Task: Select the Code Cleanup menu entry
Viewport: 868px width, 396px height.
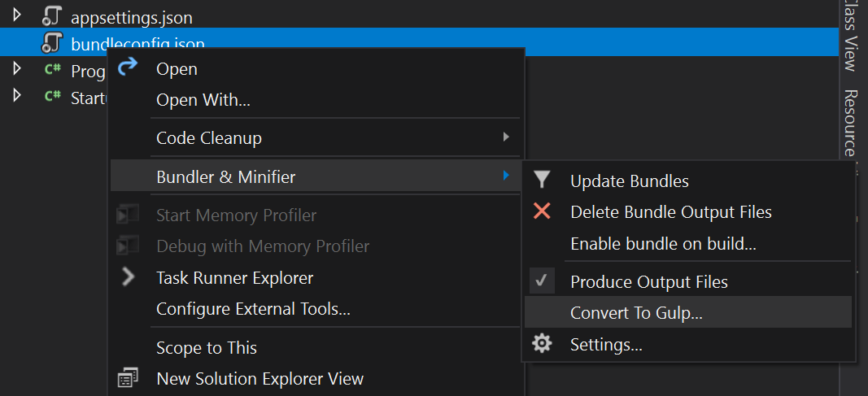Action: click(x=315, y=137)
